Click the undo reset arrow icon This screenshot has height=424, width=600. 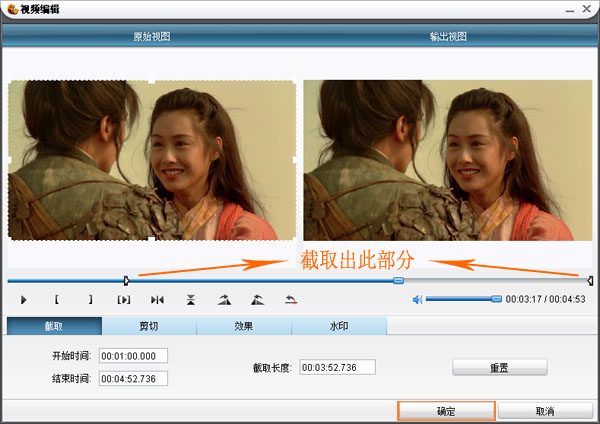(x=291, y=300)
